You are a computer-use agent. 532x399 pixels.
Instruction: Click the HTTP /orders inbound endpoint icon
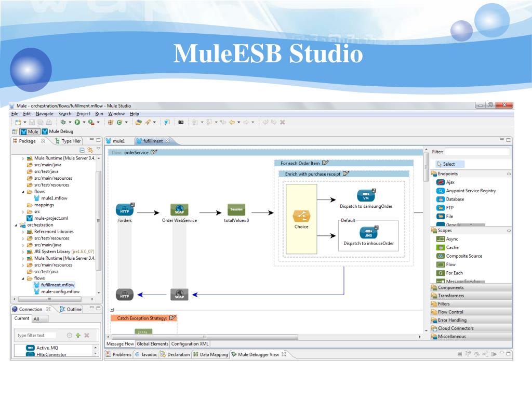click(125, 210)
